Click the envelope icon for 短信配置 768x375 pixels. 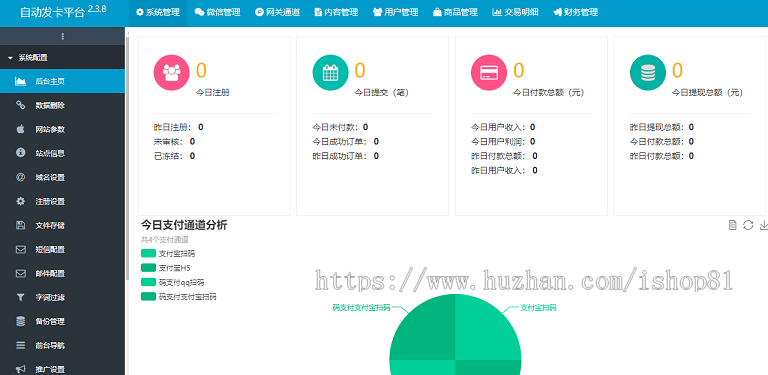point(21,249)
